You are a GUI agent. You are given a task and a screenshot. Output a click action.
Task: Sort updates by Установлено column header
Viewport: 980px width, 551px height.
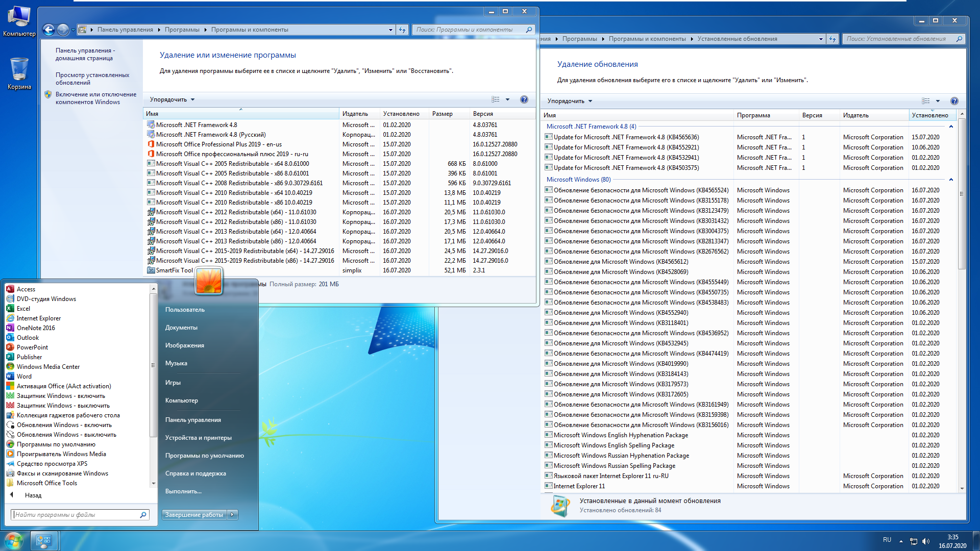coord(932,115)
